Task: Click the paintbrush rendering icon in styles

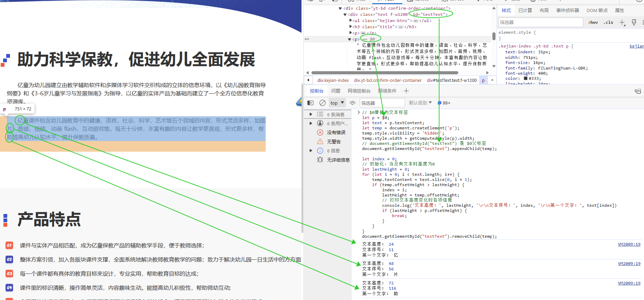Action: pyautogui.click(x=634, y=22)
